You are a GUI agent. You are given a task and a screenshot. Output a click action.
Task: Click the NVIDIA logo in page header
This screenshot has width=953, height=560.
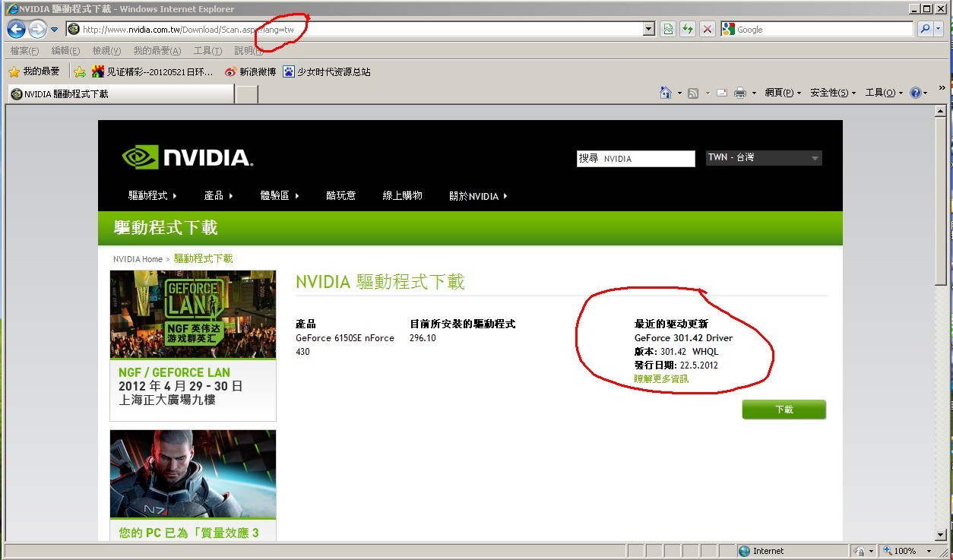pyautogui.click(x=188, y=157)
